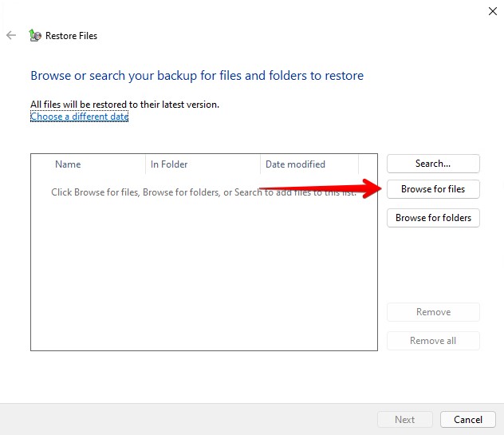The width and height of the screenshot is (504, 435).
Task: Cancel the restore wizard
Action: [467, 420]
